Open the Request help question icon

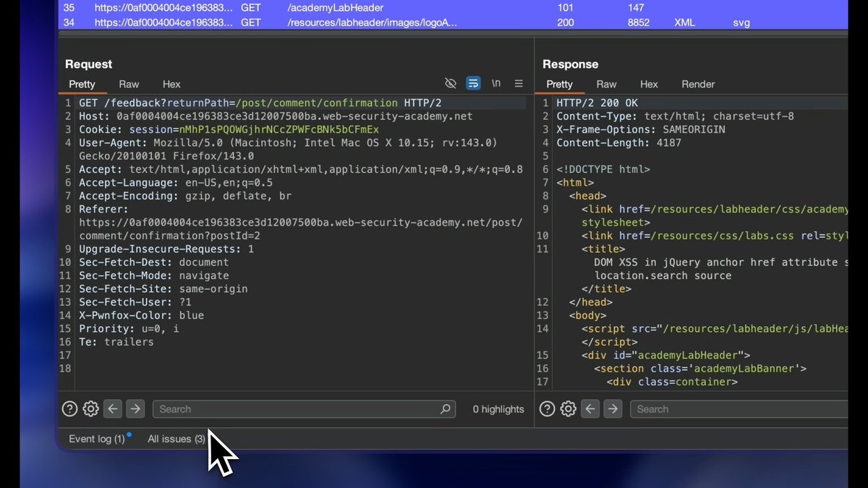(69, 409)
